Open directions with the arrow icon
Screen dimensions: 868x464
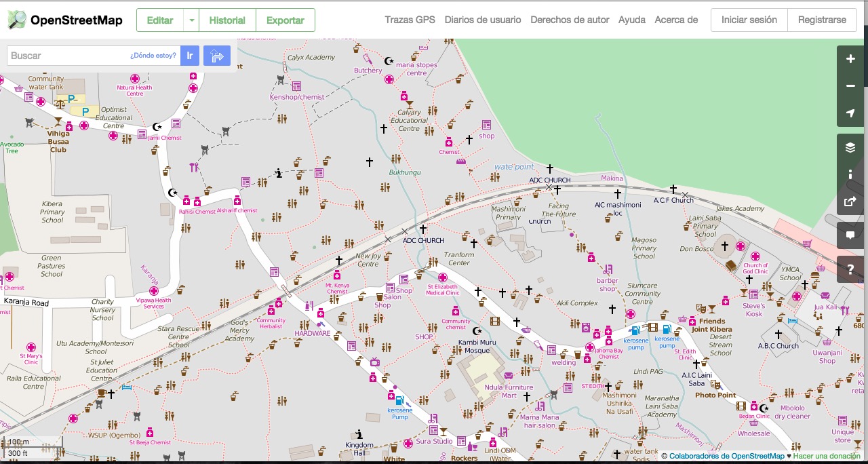217,56
